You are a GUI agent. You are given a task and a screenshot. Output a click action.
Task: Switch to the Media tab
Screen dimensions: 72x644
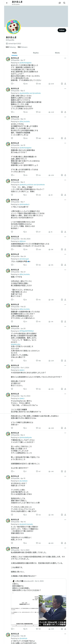[57, 53]
